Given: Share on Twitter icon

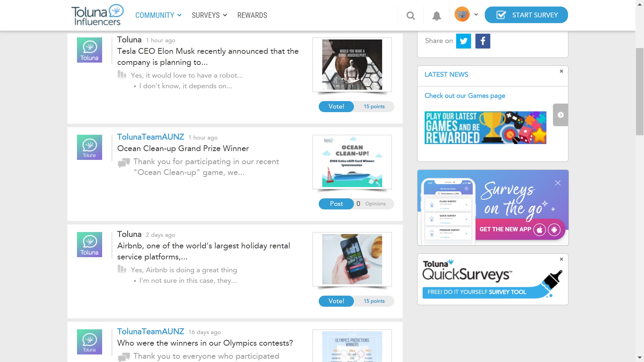Looking at the screenshot, I should (x=463, y=41).
